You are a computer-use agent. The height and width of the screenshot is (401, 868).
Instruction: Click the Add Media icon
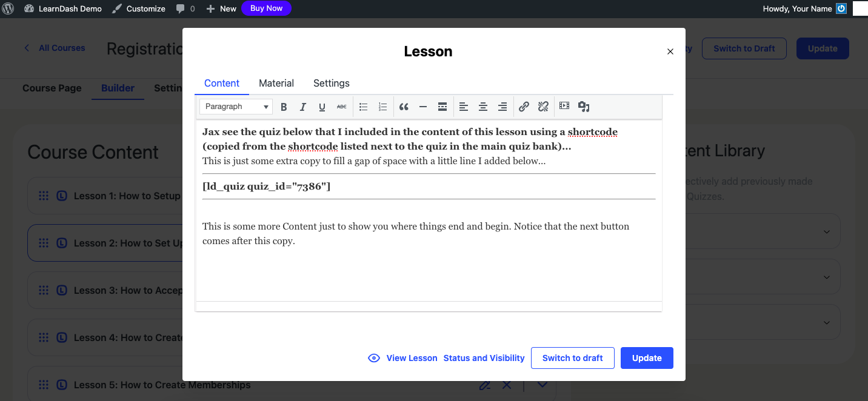coord(584,107)
